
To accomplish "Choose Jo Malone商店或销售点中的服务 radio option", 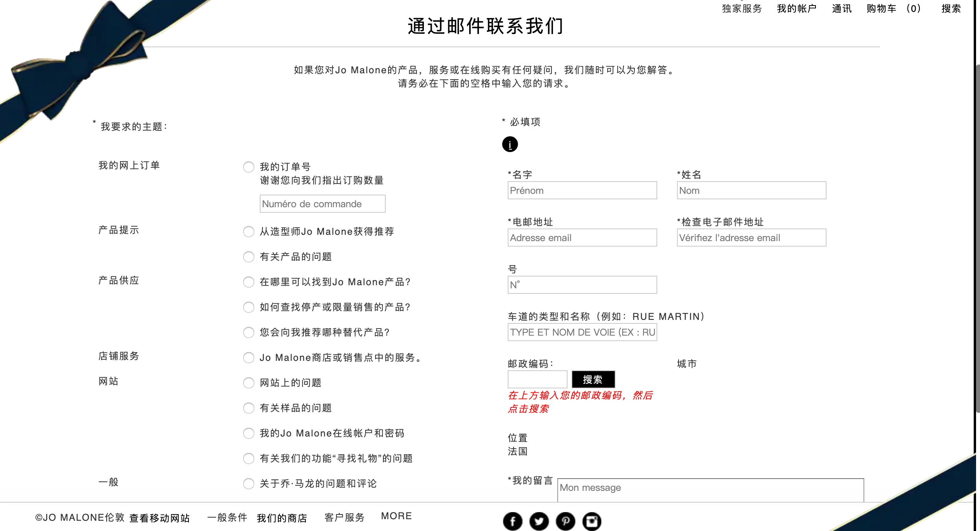I will point(248,357).
